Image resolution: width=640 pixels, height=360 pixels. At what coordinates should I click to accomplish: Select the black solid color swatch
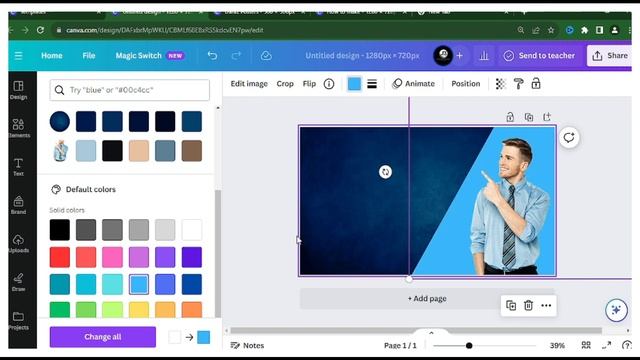[60, 229]
